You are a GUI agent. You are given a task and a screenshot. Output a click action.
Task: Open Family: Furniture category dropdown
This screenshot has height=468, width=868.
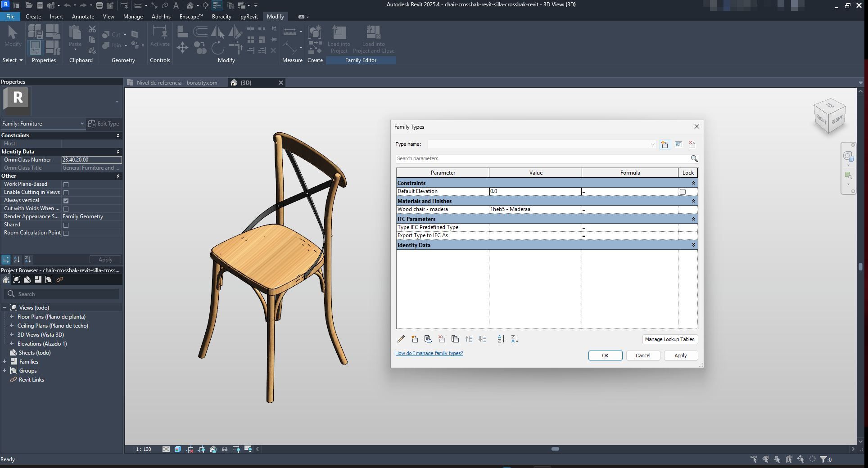(82, 124)
